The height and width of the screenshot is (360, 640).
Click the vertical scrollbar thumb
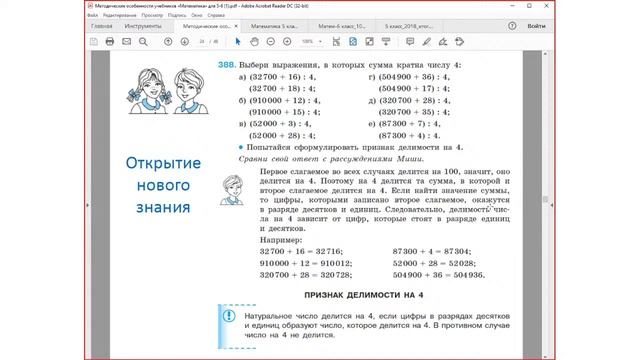(x=545, y=199)
